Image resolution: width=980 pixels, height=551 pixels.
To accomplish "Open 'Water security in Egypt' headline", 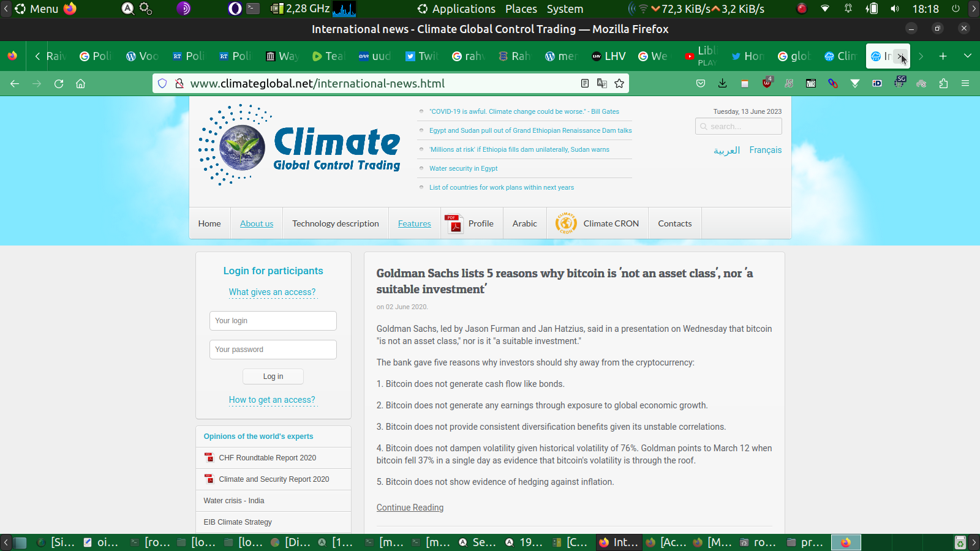I will pyautogui.click(x=464, y=168).
